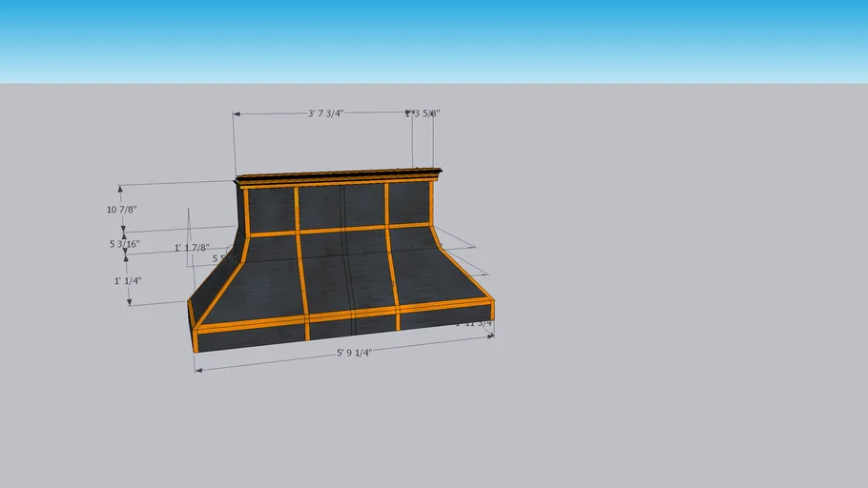Click the 5 3/16" dimension label

[x=124, y=244]
